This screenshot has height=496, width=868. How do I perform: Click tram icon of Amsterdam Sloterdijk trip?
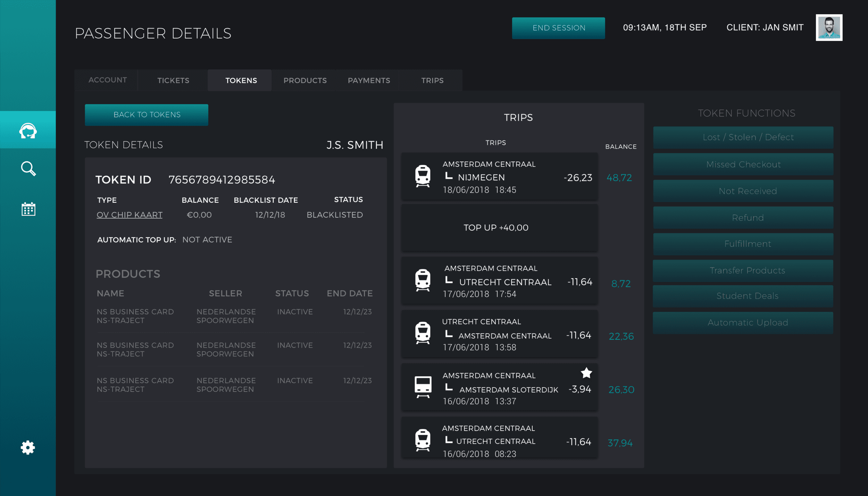click(423, 387)
